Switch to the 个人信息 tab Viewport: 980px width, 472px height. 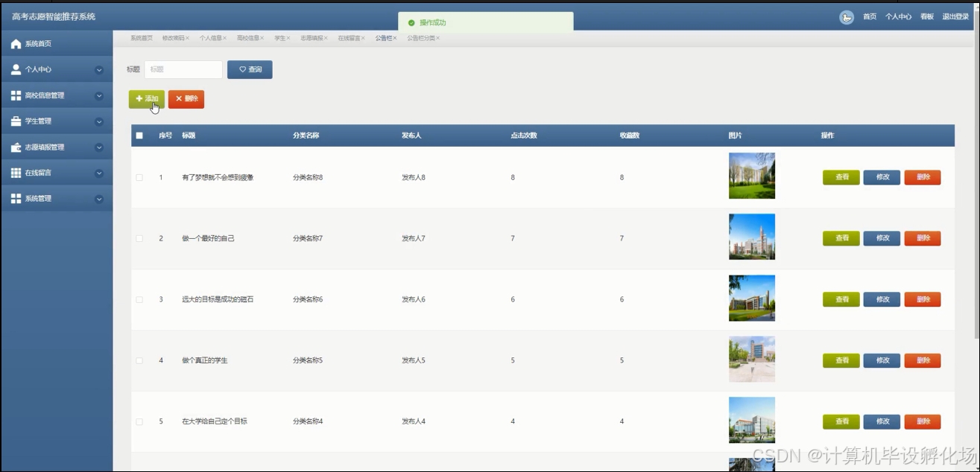coord(210,38)
